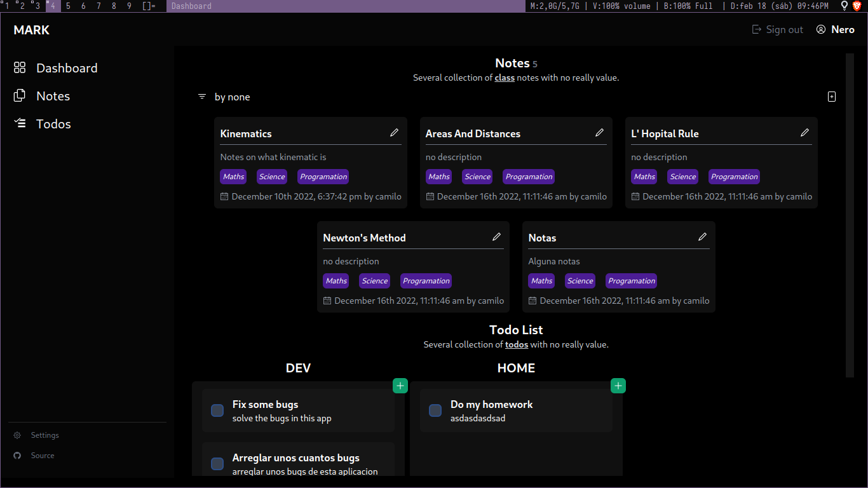Click the user avatar icon beside Nero

coord(821,29)
